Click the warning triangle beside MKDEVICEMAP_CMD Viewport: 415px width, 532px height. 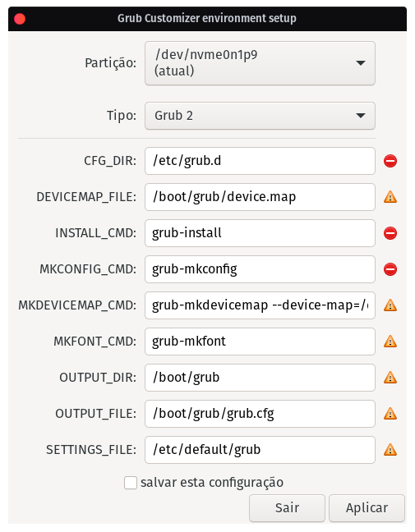coord(390,305)
